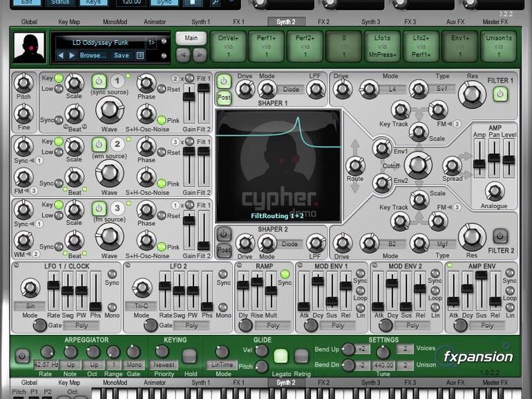Click the Arpeggiator Rate knob

point(47,353)
